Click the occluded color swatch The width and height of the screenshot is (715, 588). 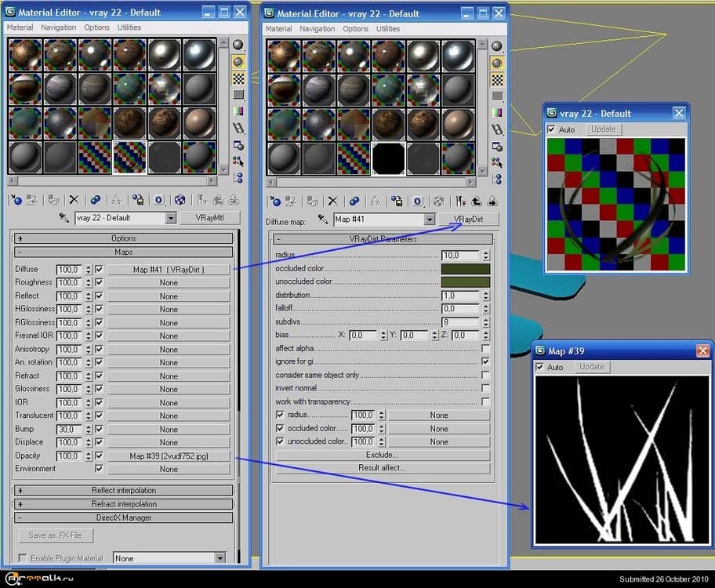[465, 269]
